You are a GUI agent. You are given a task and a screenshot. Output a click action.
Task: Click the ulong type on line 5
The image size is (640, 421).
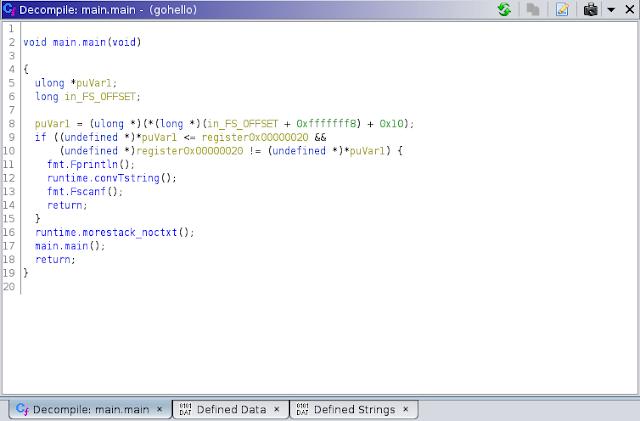click(x=49, y=83)
